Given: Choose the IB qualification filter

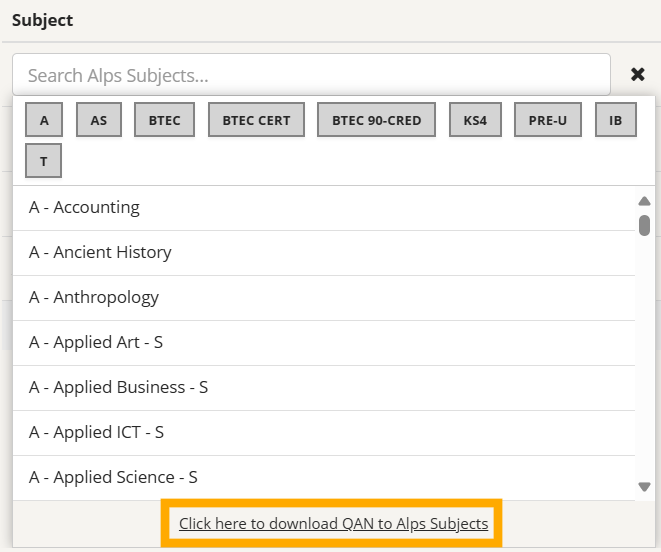Looking at the screenshot, I should (x=615, y=120).
